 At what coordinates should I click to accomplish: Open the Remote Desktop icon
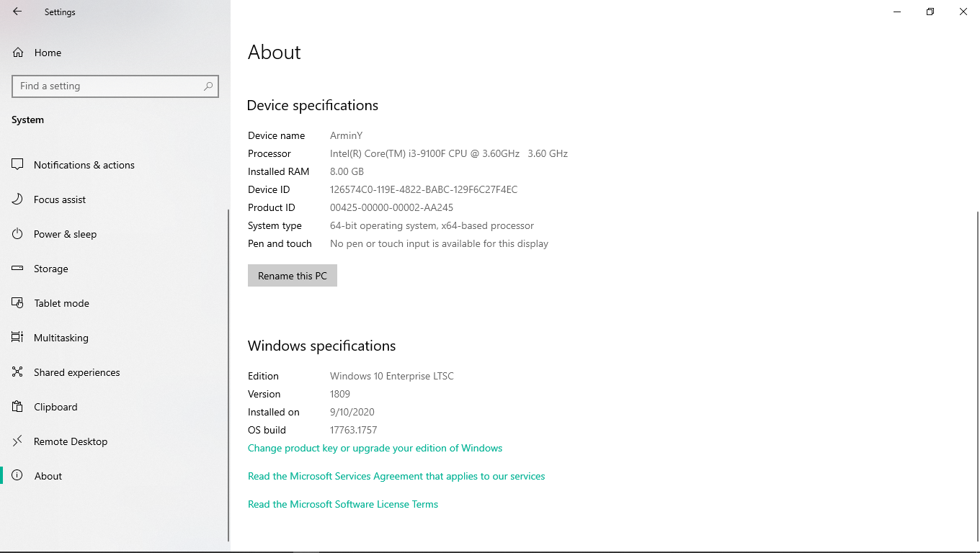18,441
